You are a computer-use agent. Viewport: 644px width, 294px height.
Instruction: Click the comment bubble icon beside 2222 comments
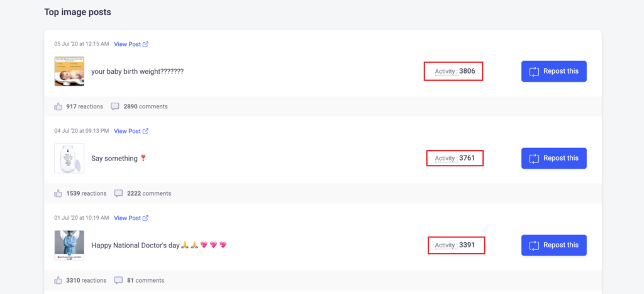click(x=118, y=193)
